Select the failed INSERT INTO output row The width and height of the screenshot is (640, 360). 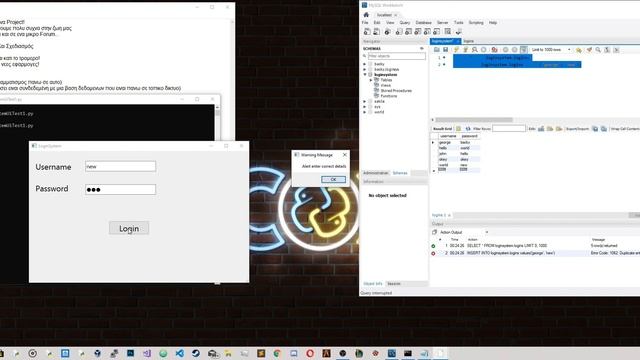(535, 253)
